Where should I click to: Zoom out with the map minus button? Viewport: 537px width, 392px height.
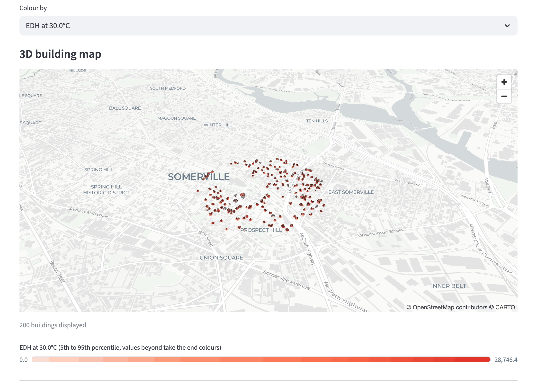(x=504, y=96)
